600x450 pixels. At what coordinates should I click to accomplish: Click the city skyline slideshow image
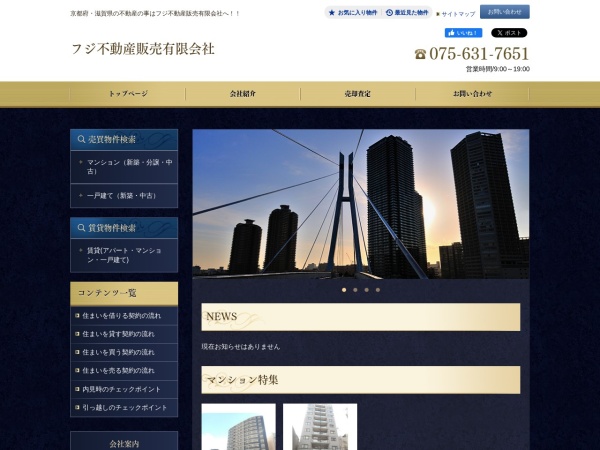point(361,204)
